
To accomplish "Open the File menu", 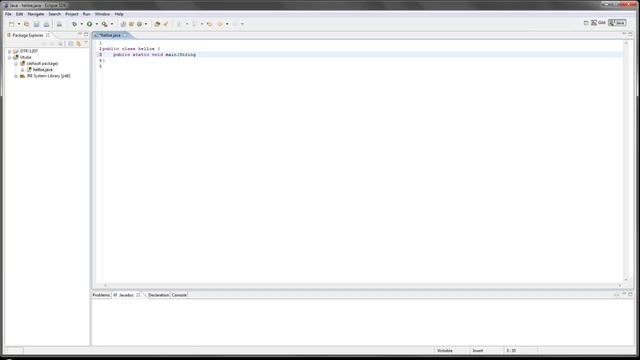I will click(8, 14).
